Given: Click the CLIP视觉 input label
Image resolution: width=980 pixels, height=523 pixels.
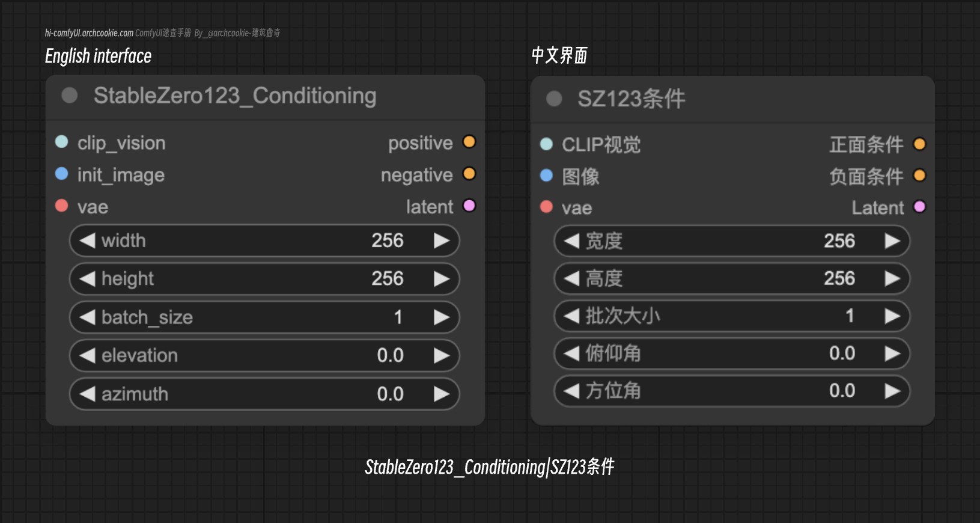Looking at the screenshot, I should coord(601,144).
